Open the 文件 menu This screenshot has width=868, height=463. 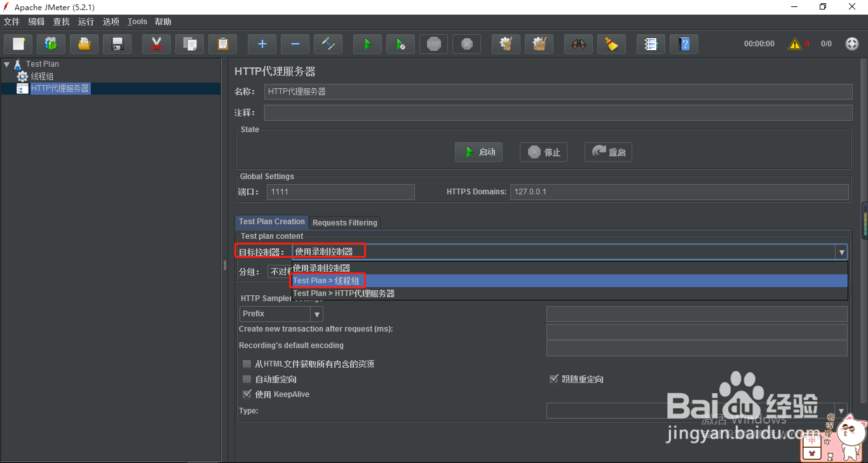click(12, 22)
